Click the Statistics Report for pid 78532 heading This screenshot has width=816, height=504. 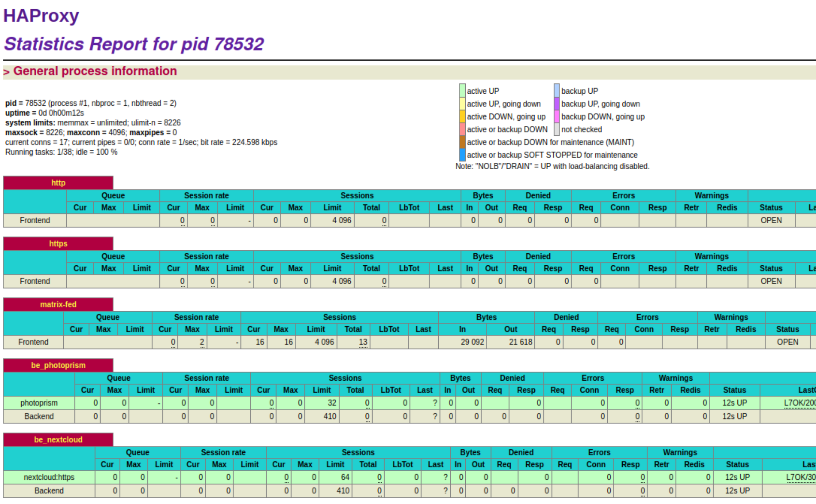(x=133, y=44)
